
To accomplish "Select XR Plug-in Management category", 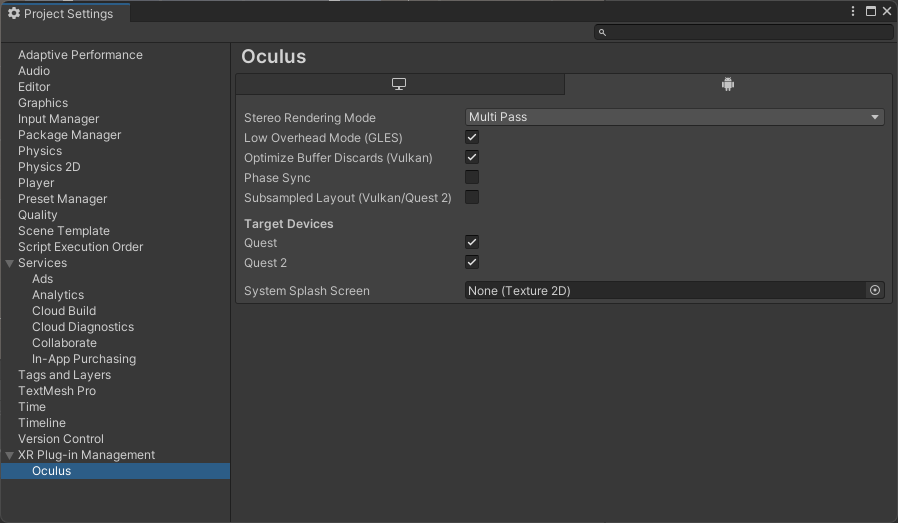I will (86, 455).
